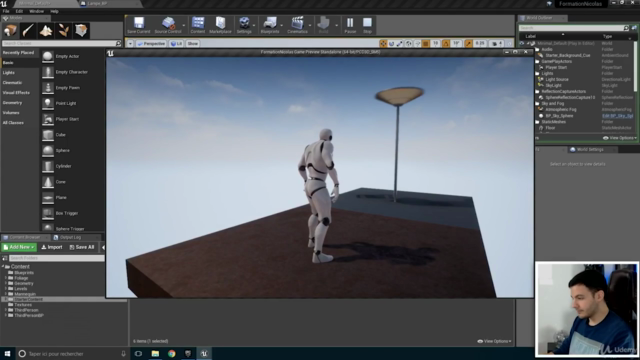The image size is (640, 360).
Task: Open Content Browser View Options
Action: click(x=494, y=341)
